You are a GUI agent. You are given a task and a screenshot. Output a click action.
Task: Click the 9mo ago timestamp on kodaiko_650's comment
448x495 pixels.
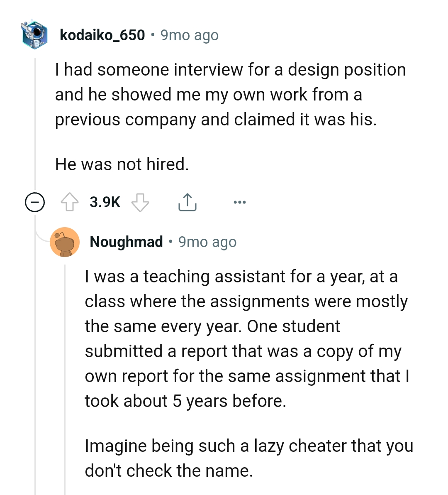pos(189,35)
